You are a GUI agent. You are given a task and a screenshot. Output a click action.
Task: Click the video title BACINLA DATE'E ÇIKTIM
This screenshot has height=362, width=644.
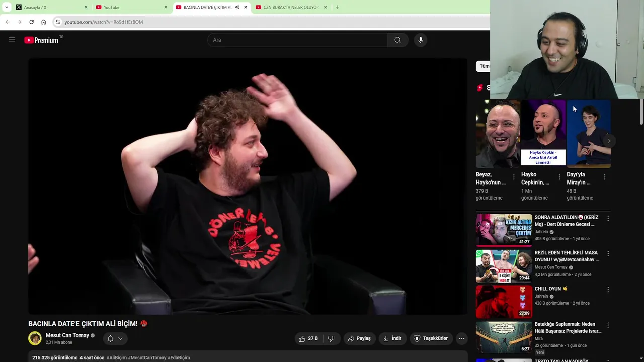pos(83,324)
